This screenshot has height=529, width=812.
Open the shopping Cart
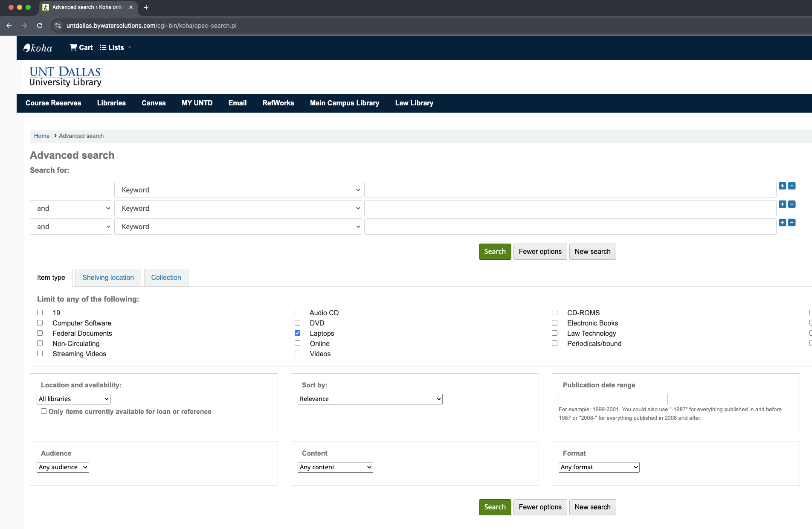pos(81,48)
